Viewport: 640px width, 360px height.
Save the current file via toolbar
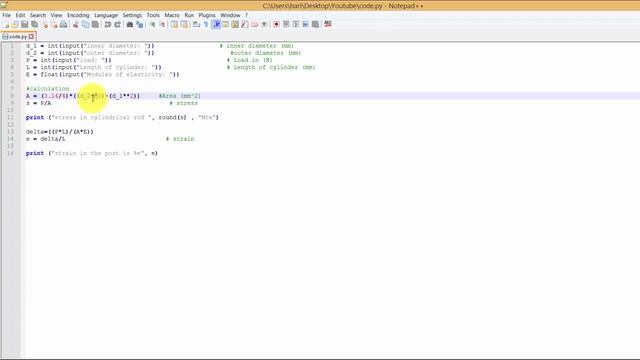tap(24, 24)
